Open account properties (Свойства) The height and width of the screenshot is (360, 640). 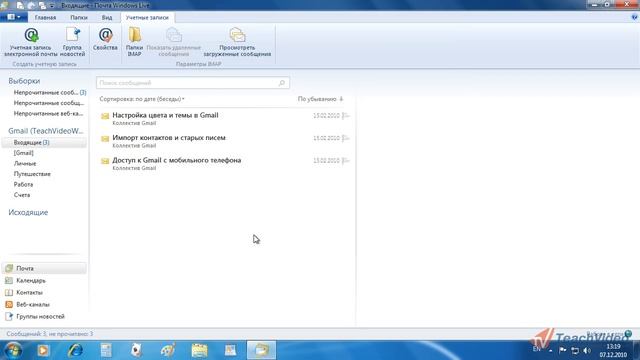tap(105, 40)
